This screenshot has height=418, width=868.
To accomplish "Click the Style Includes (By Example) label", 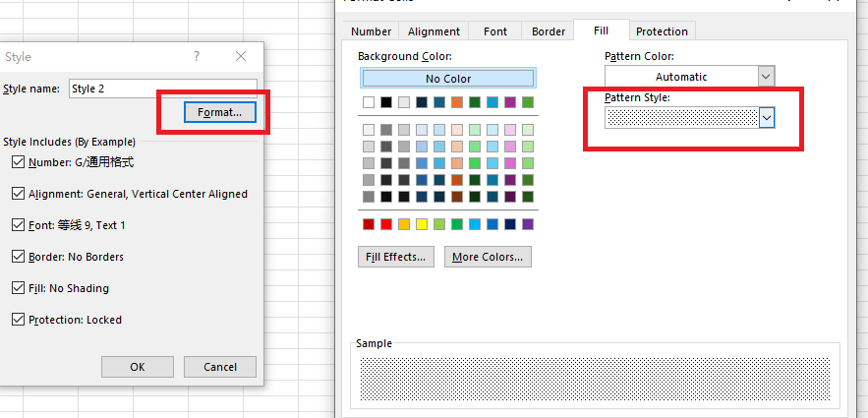I will tap(69, 142).
